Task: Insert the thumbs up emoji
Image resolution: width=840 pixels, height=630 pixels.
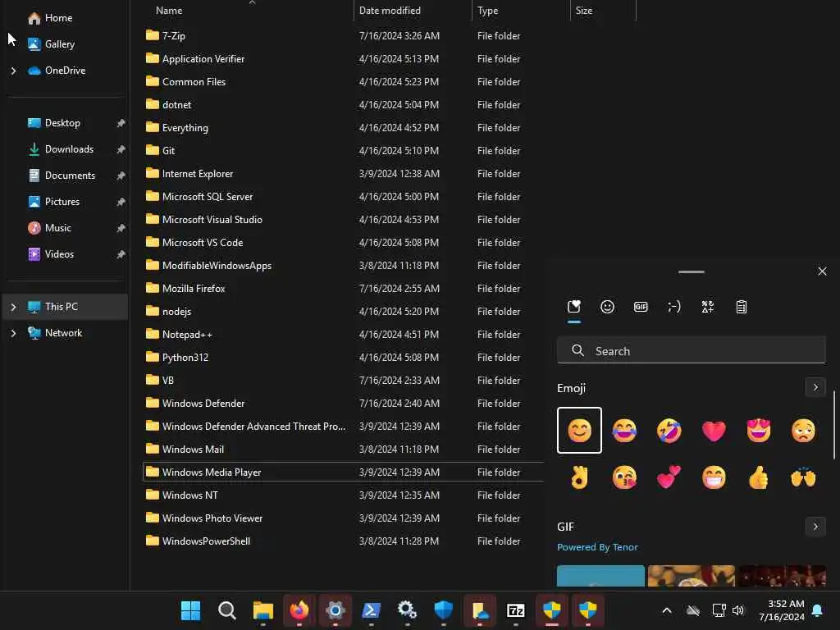Action: [x=759, y=477]
